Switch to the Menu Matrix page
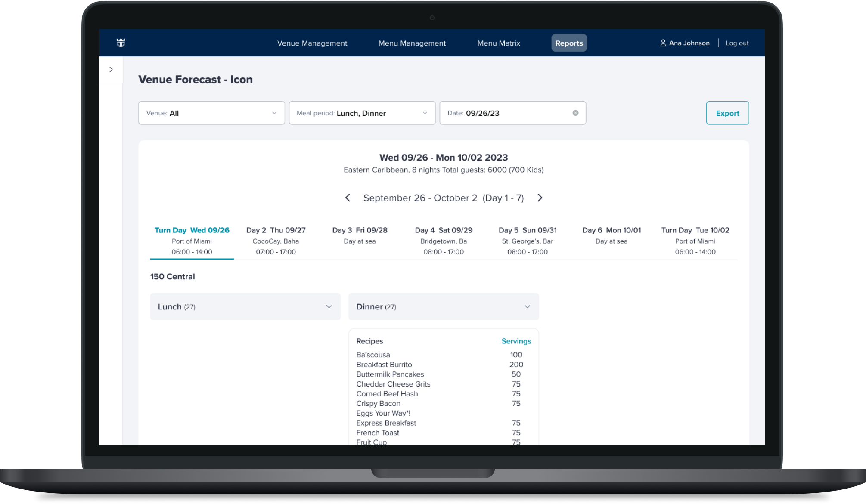 [x=498, y=43]
